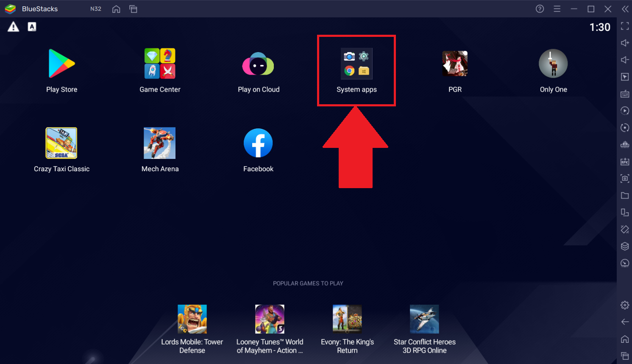
Task: Click the rotate screen sidebar icon
Action: pyautogui.click(x=625, y=212)
